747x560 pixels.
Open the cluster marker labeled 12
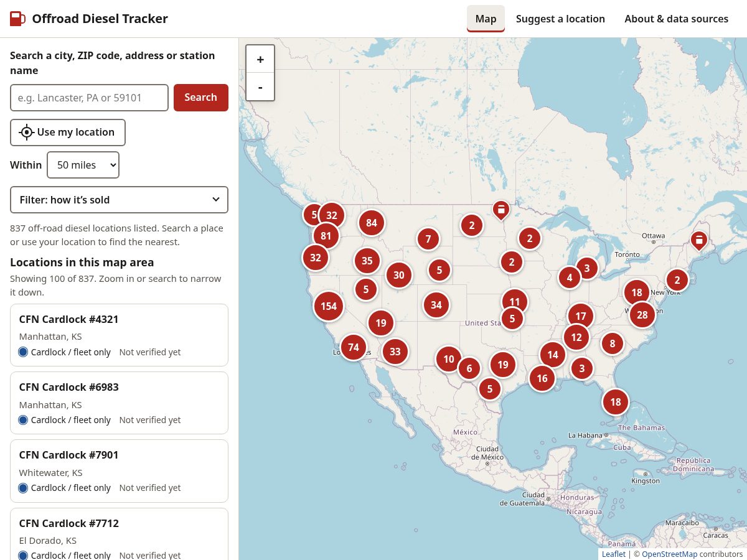(576, 337)
